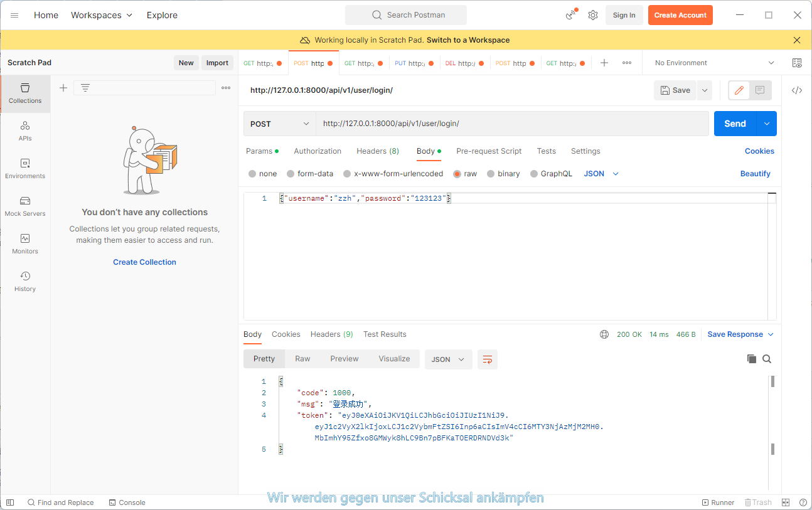Focus the Search Postman box
The image size is (812, 510).
coord(406,15)
